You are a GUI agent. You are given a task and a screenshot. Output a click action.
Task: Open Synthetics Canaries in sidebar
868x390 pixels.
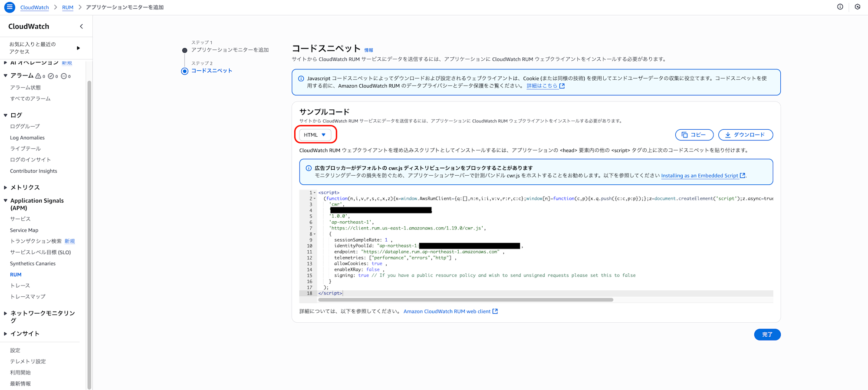click(x=33, y=264)
